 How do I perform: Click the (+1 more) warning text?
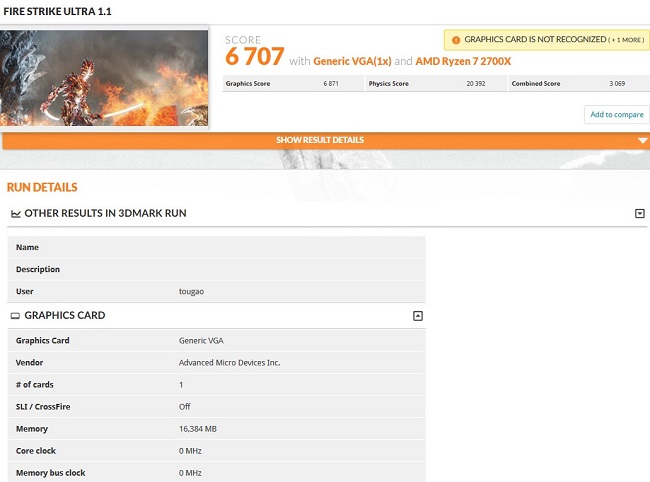coord(626,40)
